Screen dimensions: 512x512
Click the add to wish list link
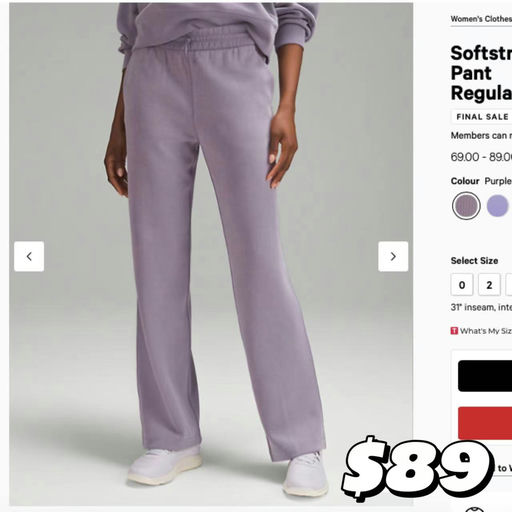[505, 468]
